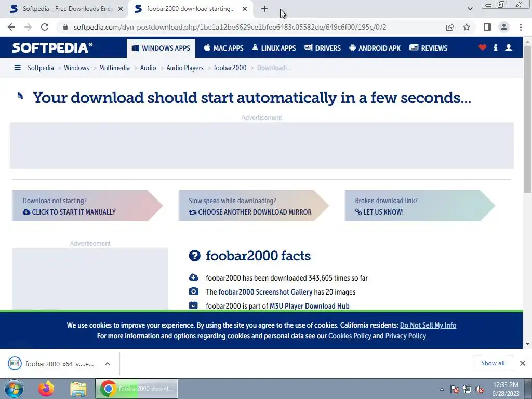
Task: Click the browser forward arrow
Action: click(x=28, y=27)
